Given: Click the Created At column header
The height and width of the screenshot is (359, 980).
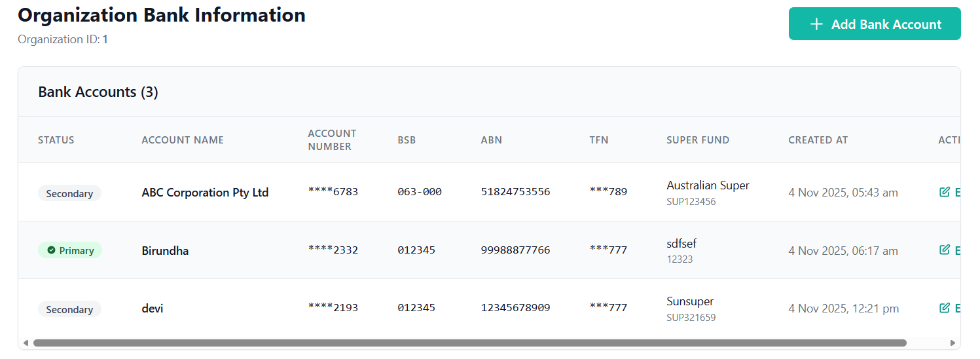Looking at the screenshot, I should [818, 140].
